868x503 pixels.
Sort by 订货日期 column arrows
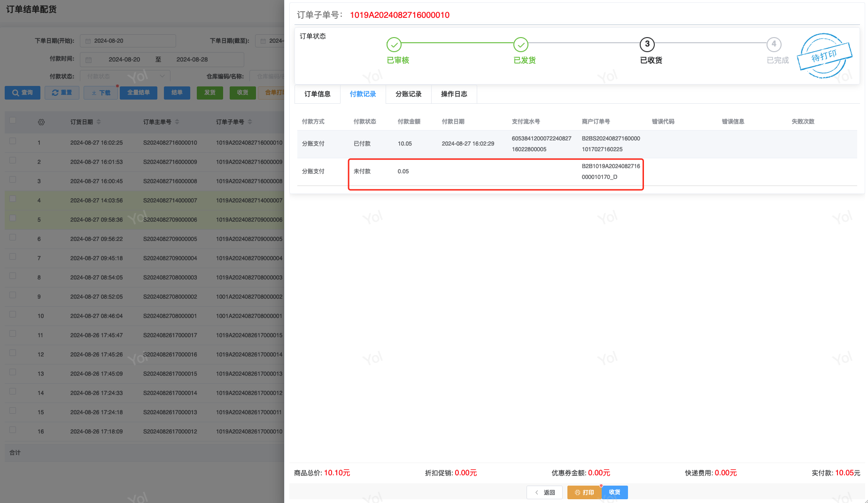point(99,122)
